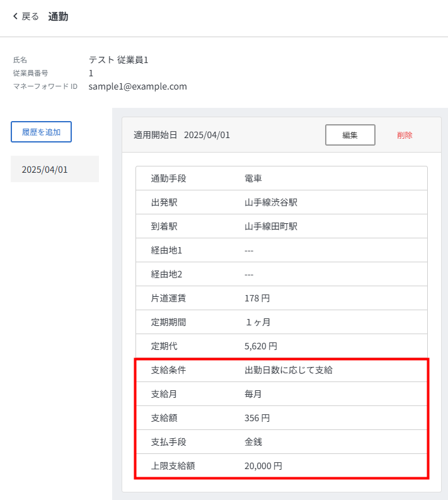Select the 経由地1 row
The height and width of the screenshot is (500, 448).
281,250
